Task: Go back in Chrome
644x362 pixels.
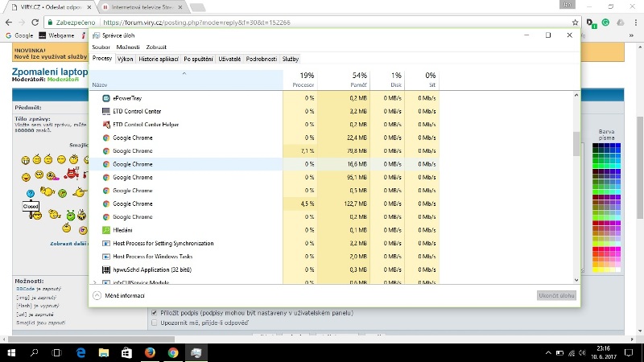Action: coord(9,23)
